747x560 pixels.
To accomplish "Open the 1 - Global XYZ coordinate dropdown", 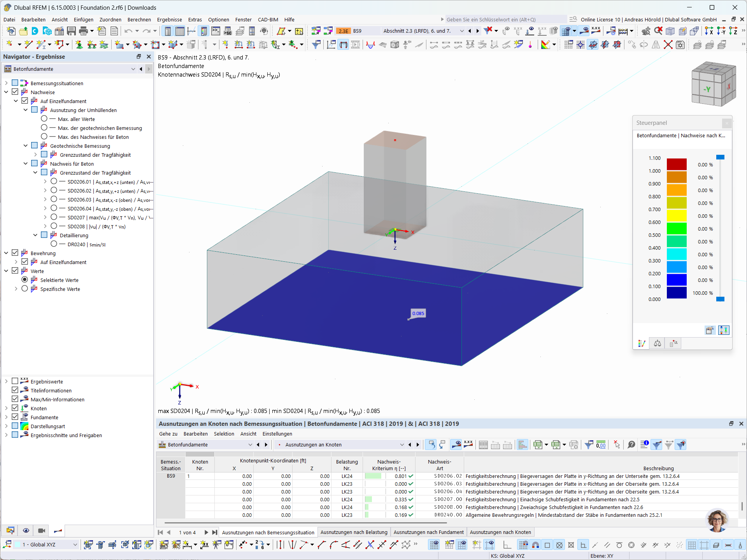I will [x=75, y=544].
